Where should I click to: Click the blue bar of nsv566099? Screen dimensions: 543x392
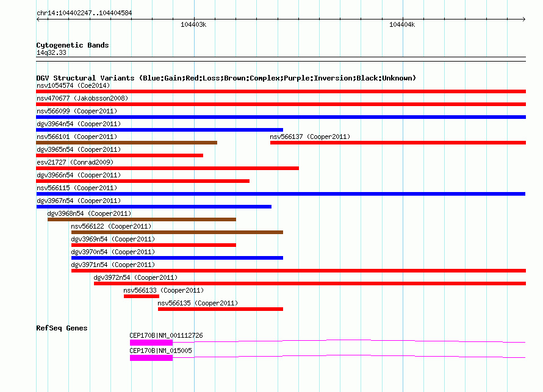pos(281,117)
